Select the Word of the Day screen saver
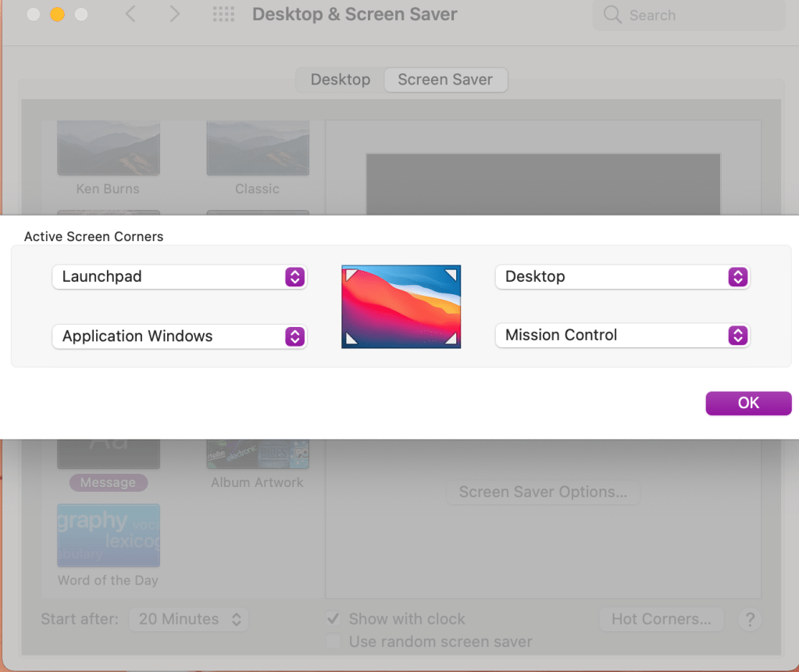 [109, 535]
